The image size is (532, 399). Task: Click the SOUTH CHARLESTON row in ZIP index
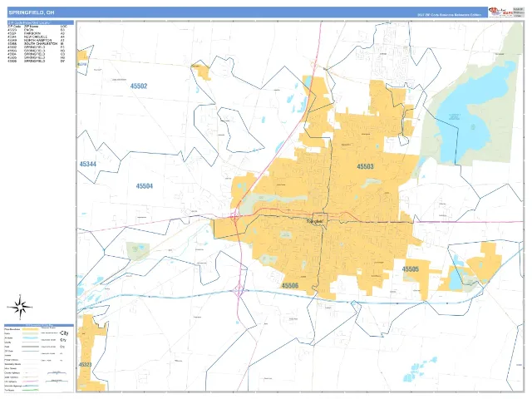[x=36, y=44]
